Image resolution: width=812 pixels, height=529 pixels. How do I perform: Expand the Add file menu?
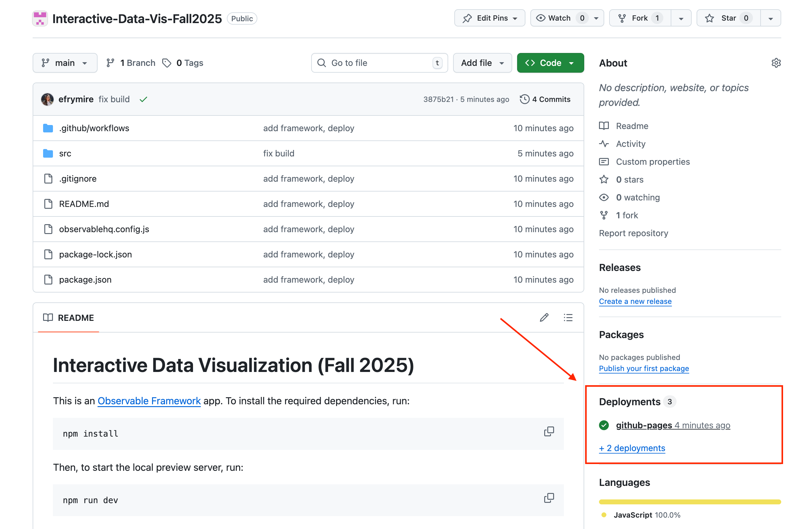[482, 63]
